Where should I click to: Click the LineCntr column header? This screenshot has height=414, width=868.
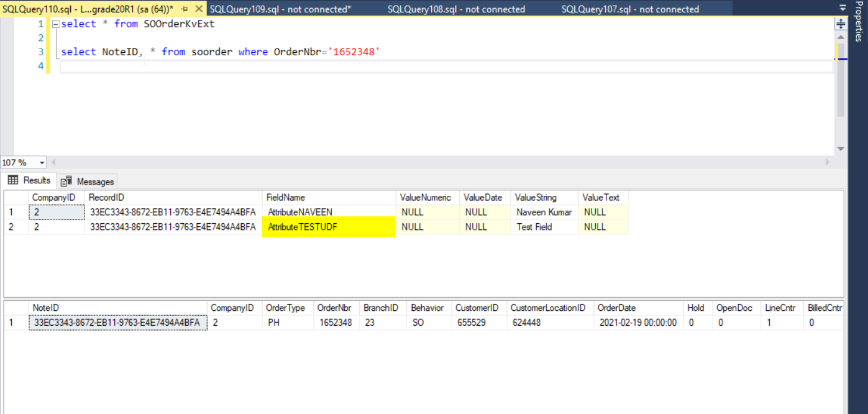(782, 308)
